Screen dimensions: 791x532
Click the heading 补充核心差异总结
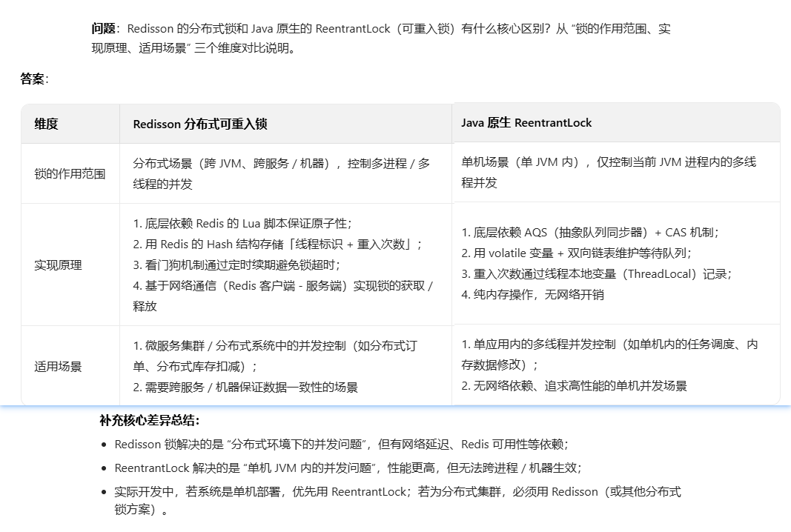[x=149, y=420]
